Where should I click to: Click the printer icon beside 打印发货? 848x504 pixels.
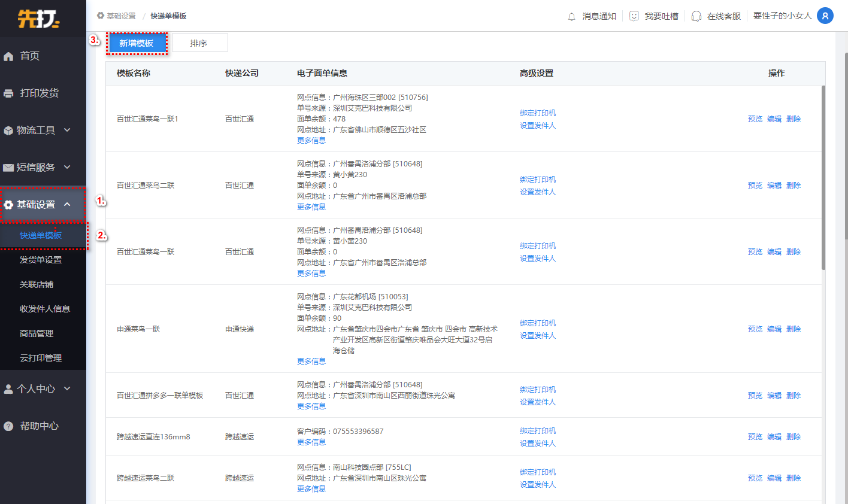tap(8, 93)
